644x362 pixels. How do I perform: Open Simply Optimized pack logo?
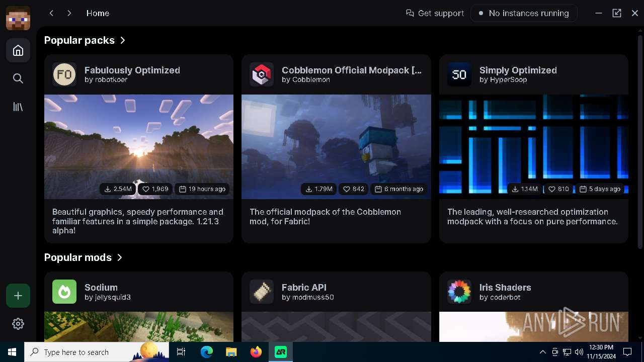459,74
